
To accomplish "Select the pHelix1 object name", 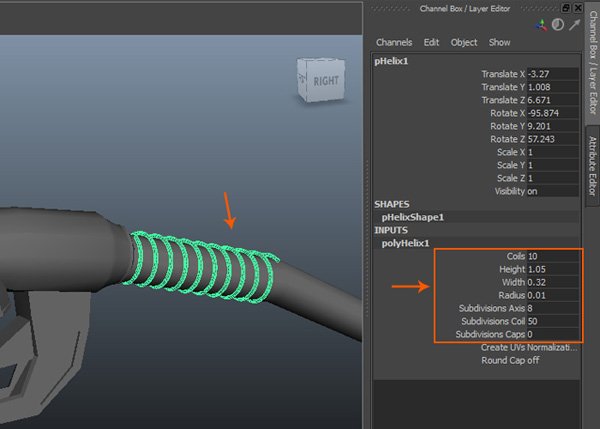I will tap(391, 61).
